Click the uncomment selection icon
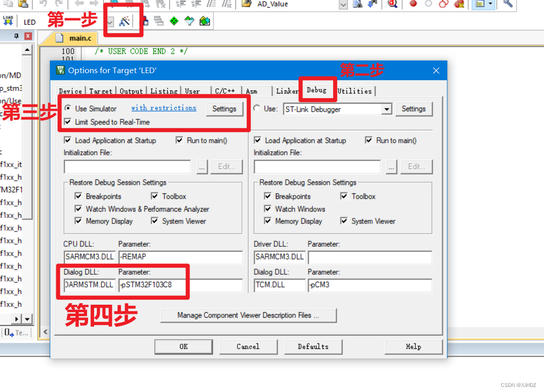This screenshot has height=392, width=544. pos(227,4)
